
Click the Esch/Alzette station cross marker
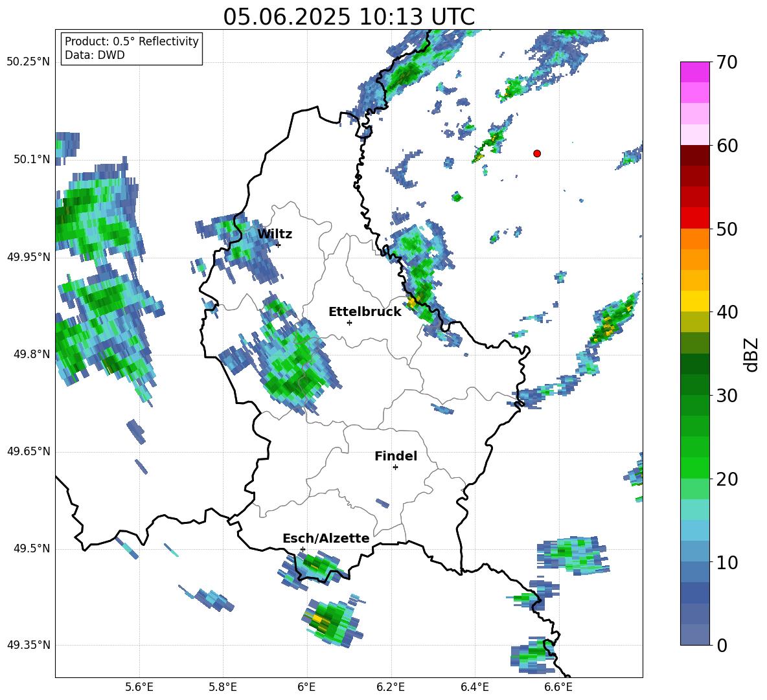click(x=303, y=549)
